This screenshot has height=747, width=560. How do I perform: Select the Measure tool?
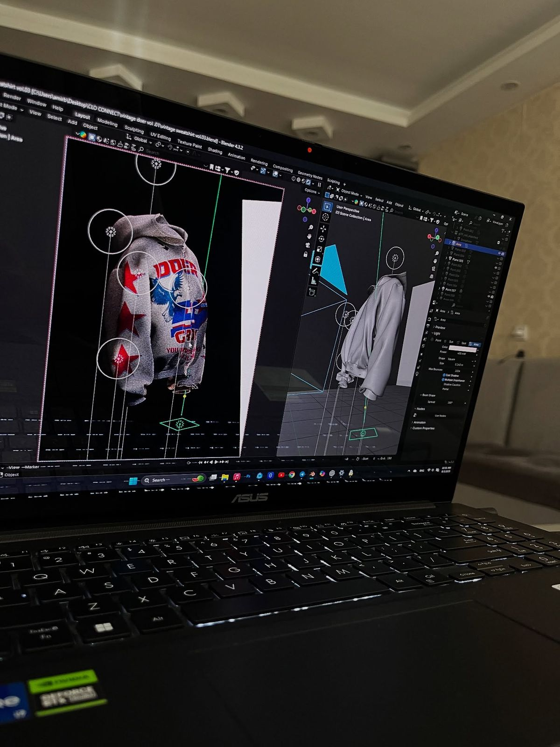[x=314, y=281]
